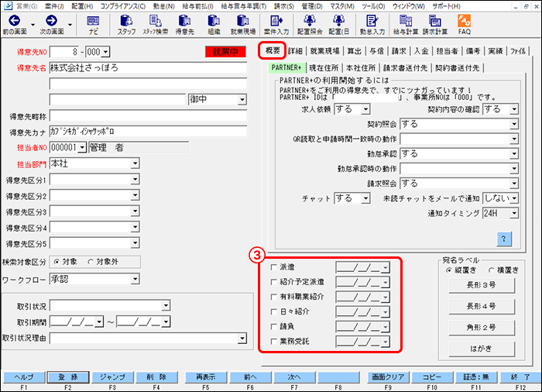Image resolution: width=542 pixels, height=392 pixels.
Task: Open the ナビ navigation icon
Action: click(93, 25)
